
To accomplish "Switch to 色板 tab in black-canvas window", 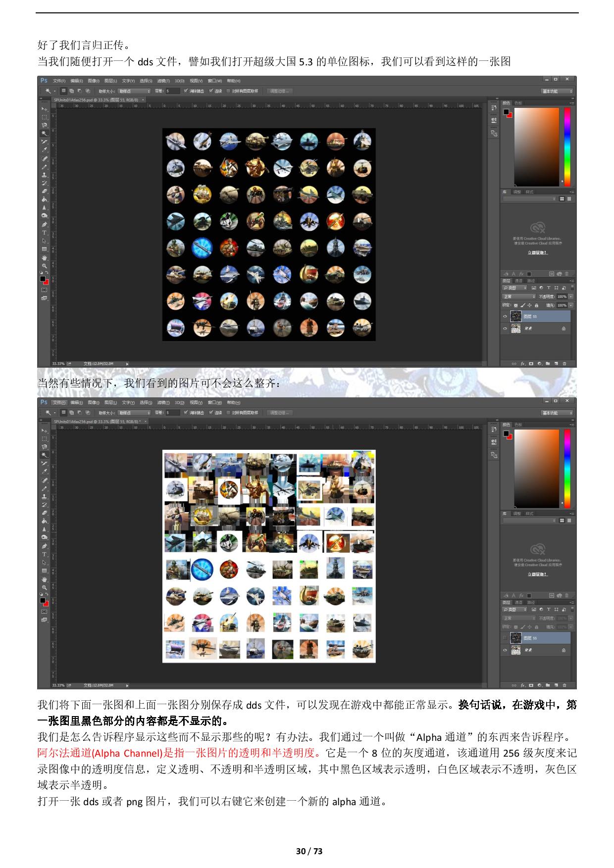I will (x=518, y=103).
